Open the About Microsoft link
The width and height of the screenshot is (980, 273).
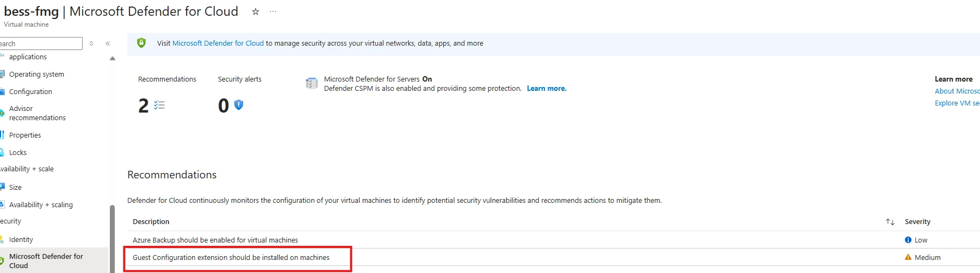click(957, 91)
